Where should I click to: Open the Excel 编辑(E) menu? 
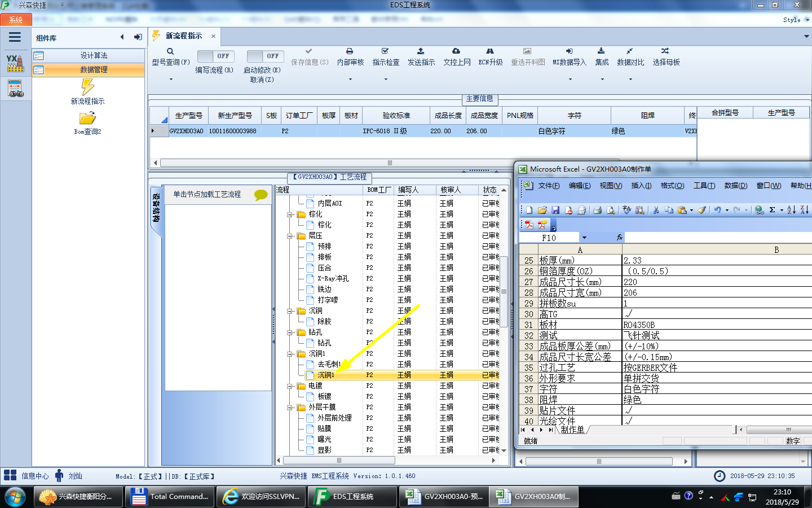[580, 186]
